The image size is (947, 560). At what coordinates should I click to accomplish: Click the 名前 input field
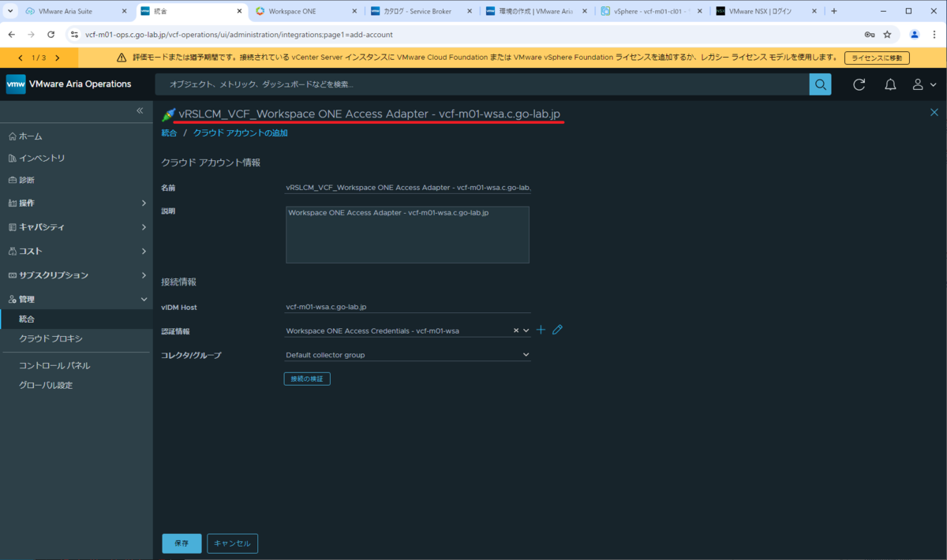(408, 188)
